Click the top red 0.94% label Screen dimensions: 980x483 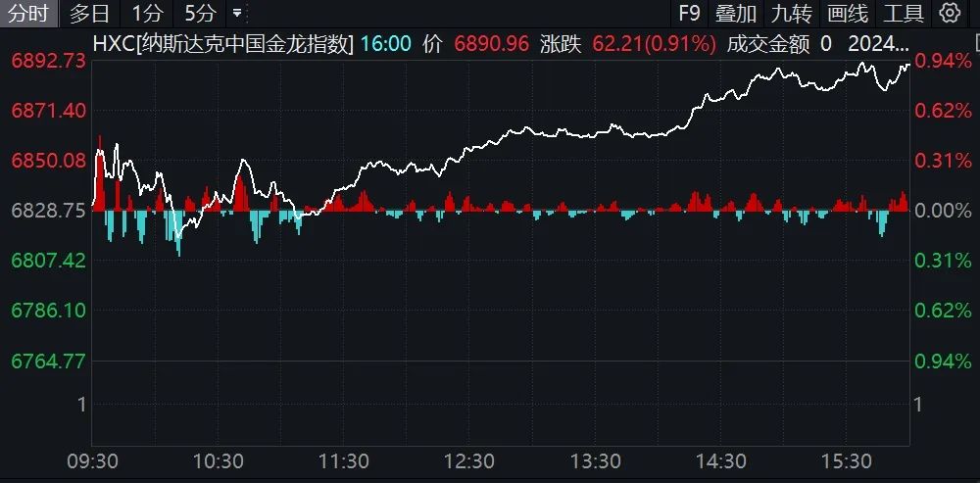(x=943, y=61)
